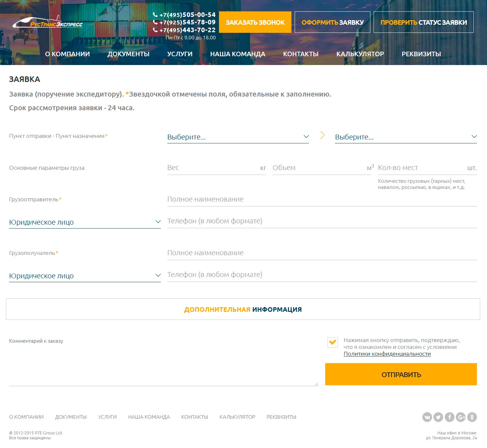Focus the "Кол-во мест" input field

coord(427,168)
